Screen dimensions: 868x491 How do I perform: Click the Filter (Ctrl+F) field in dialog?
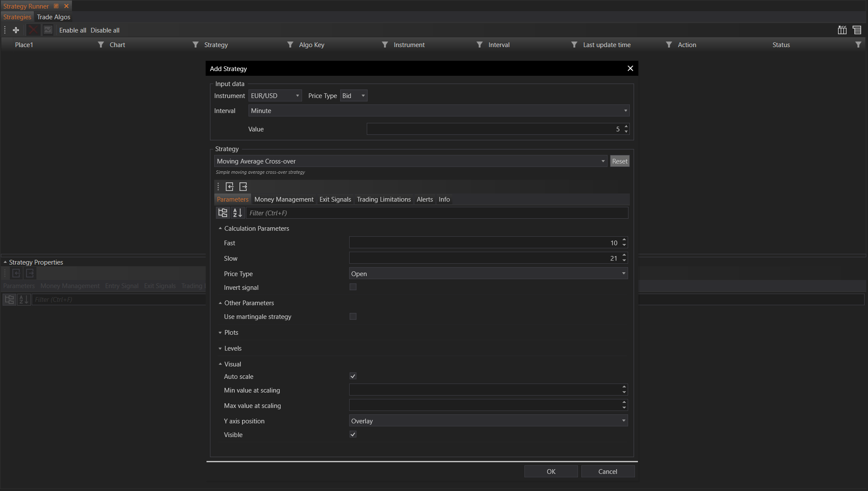pyautogui.click(x=437, y=213)
